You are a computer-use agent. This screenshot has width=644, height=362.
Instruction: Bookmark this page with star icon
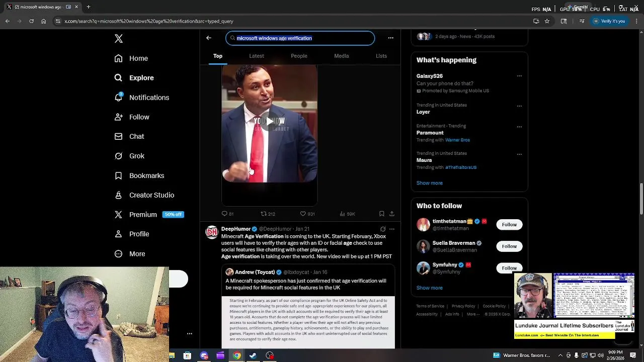[x=547, y=21]
